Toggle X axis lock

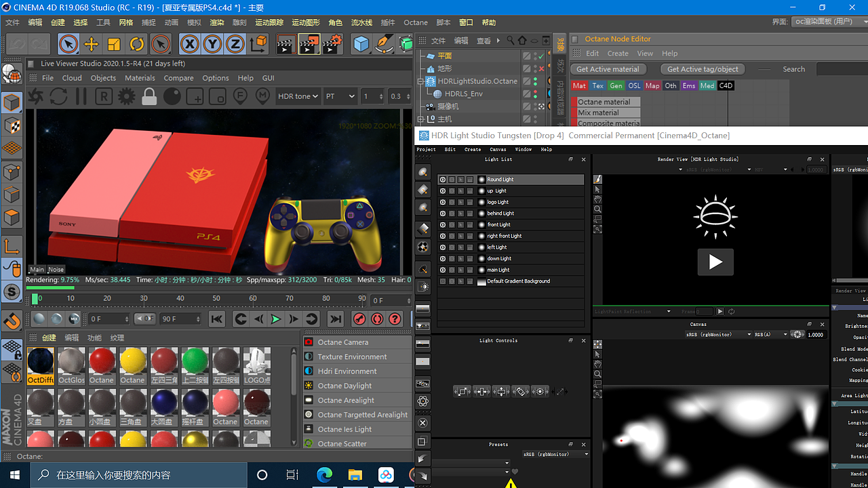[x=190, y=45]
